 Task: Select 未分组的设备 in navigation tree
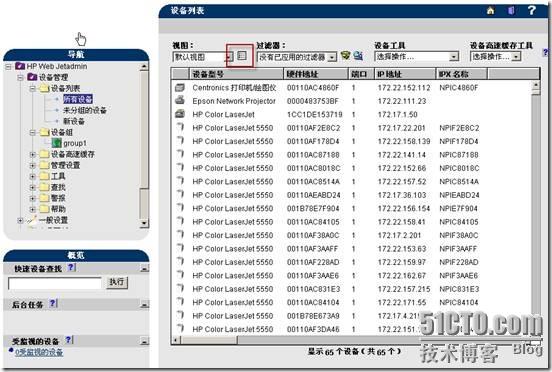pyautogui.click(x=85, y=110)
